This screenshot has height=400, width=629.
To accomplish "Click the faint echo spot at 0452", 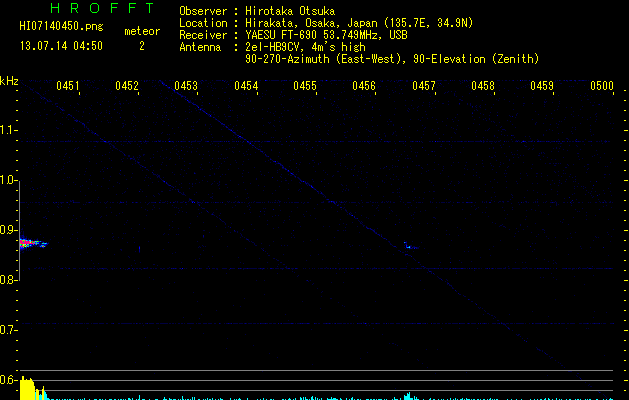I will click(x=139, y=249).
